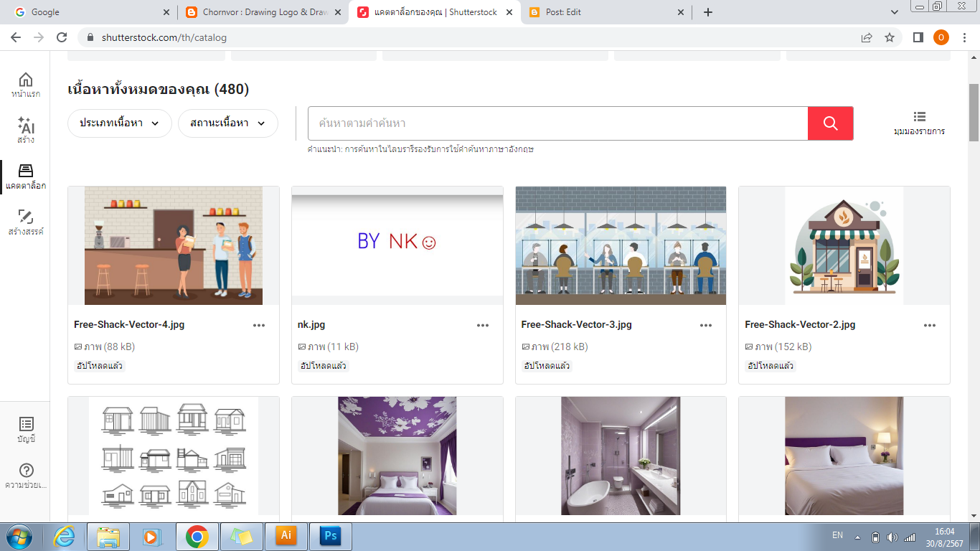Reload the page with refresh icon
This screenshot has height=551, width=980.
62,37
